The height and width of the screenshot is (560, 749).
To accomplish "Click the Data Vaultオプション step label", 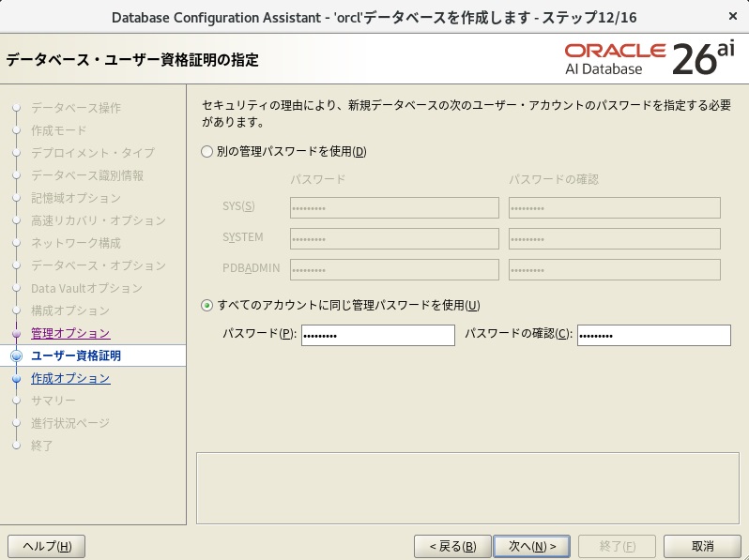I will (x=86, y=288).
